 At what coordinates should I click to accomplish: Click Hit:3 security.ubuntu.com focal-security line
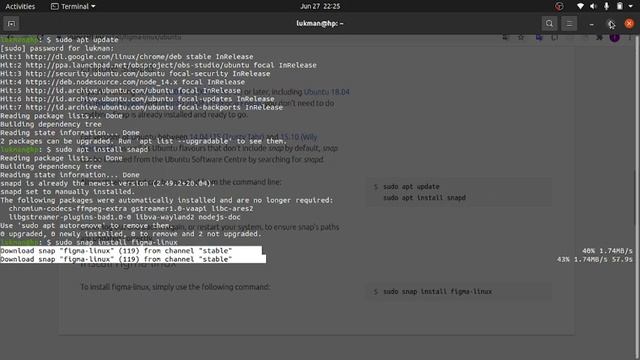135,74
